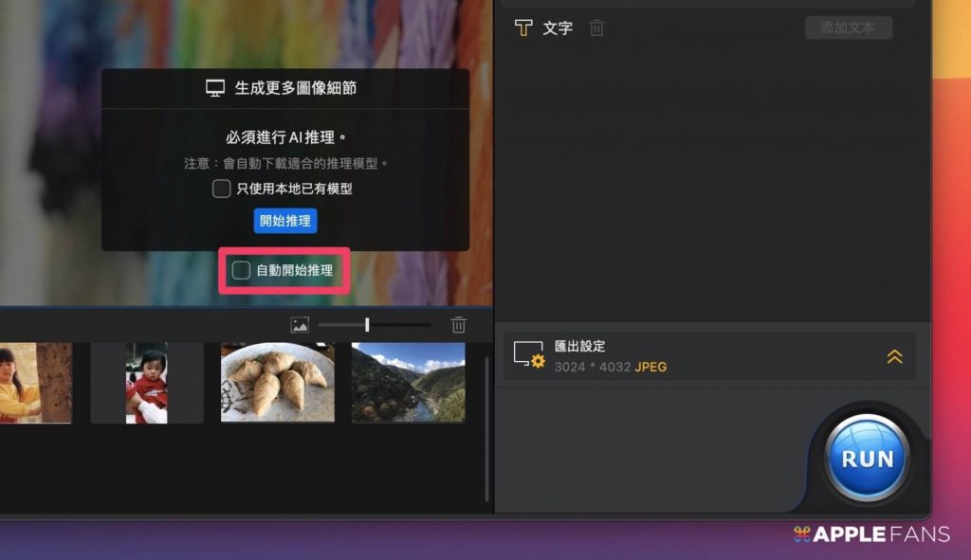The height and width of the screenshot is (560, 971).
Task: Select the baby in red thumbnail
Action: pos(147,383)
